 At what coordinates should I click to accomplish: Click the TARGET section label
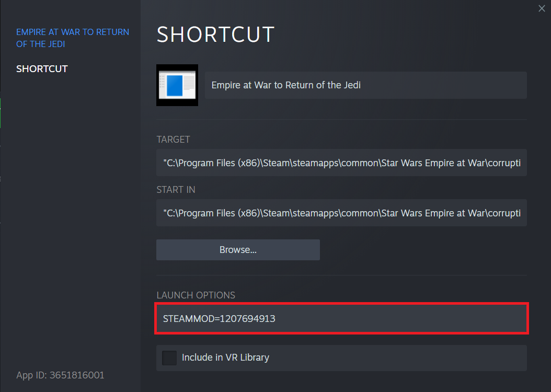tap(173, 140)
